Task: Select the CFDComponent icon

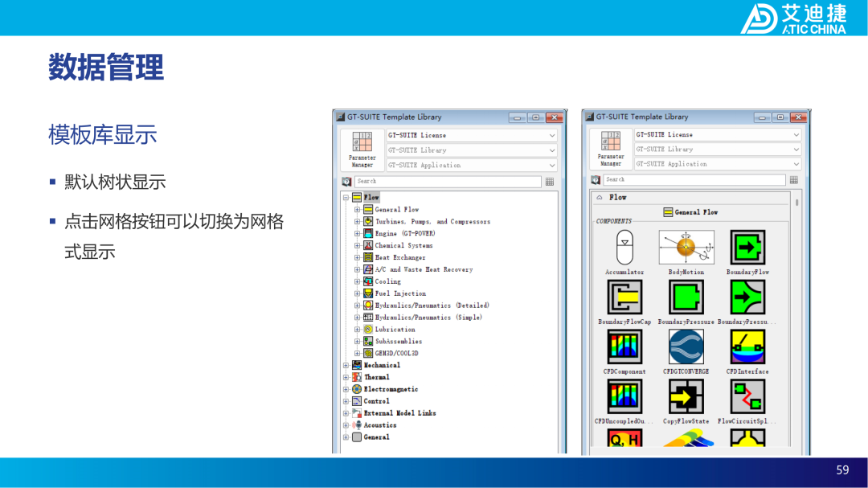Action: click(624, 347)
